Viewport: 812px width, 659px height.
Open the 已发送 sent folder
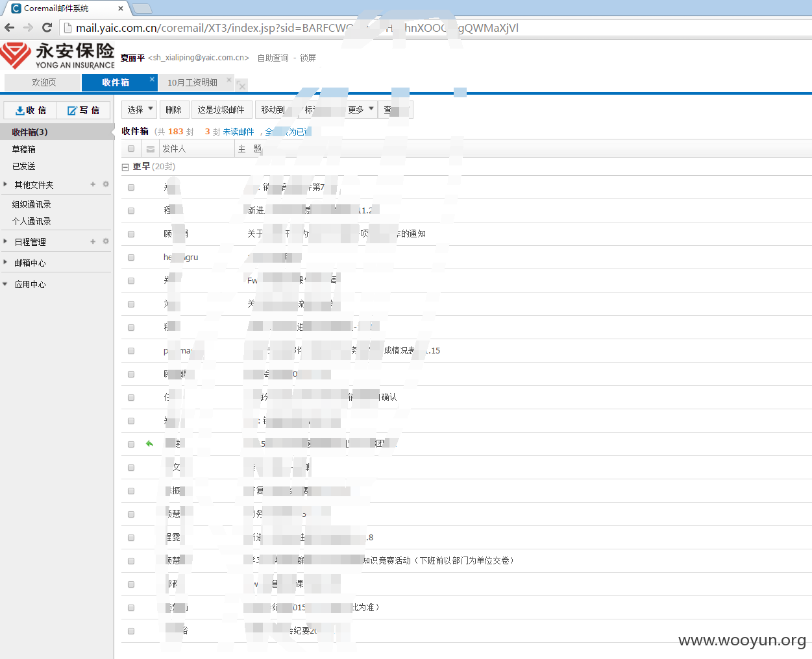point(23,167)
